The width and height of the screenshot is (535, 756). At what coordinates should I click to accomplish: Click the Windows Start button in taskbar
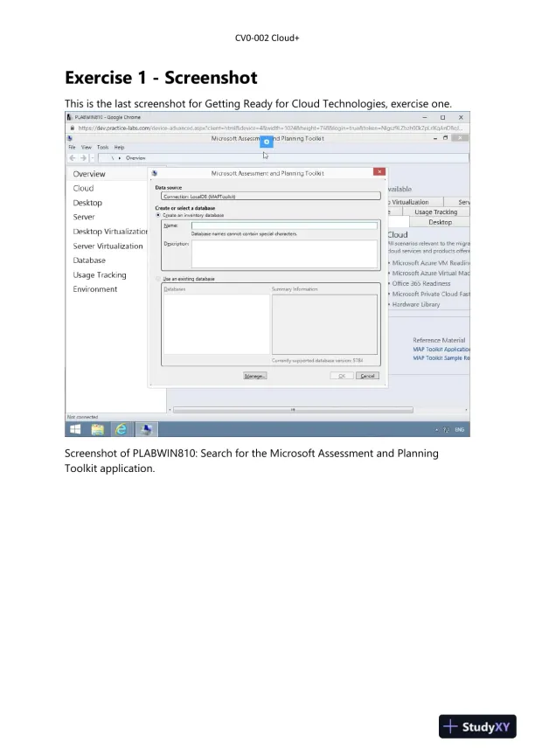(x=76, y=429)
